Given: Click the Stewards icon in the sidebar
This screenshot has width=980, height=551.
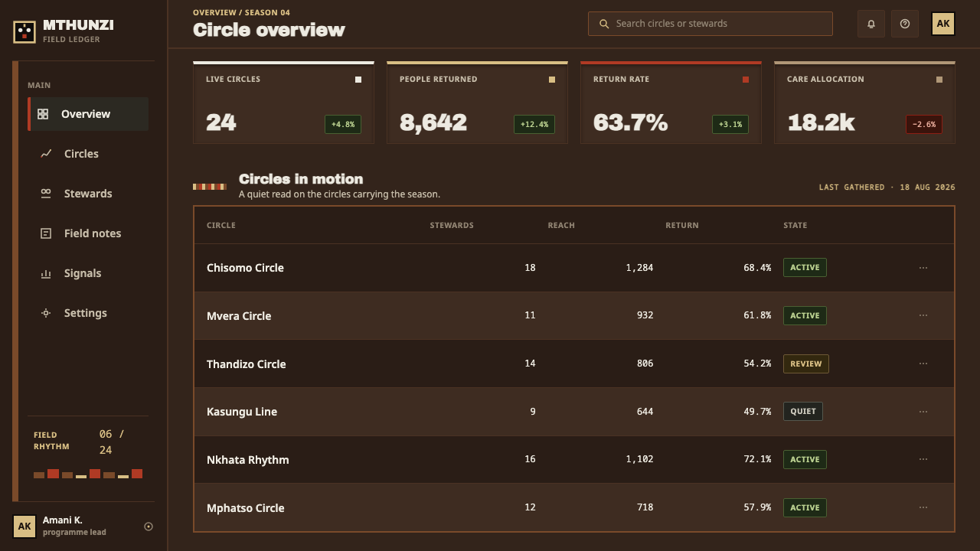Looking at the screenshot, I should point(46,194).
